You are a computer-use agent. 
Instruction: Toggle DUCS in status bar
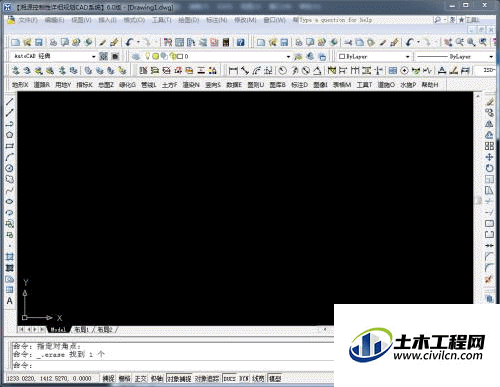(x=229, y=379)
